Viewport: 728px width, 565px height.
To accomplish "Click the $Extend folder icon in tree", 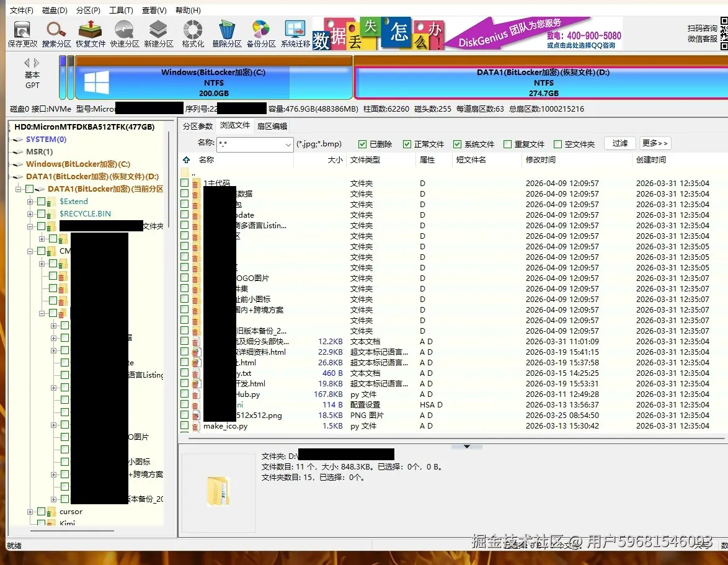I will pyautogui.click(x=51, y=202).
